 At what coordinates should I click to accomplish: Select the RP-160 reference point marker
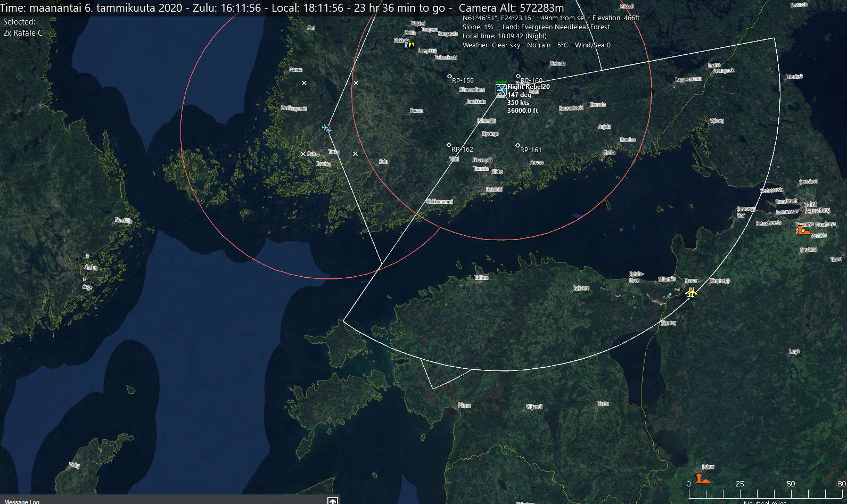click(x=518, y=77)
